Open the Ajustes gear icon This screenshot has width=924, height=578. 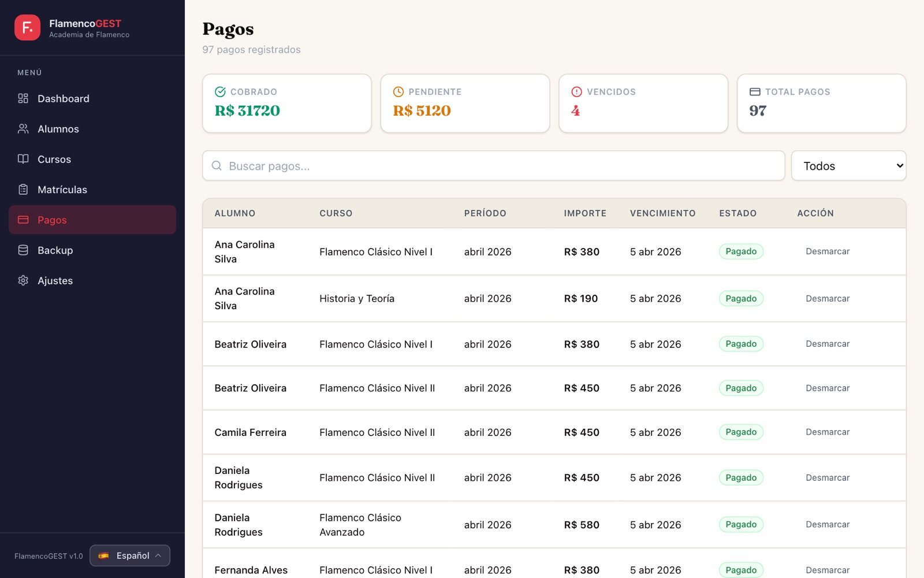pyautogui.click(x=23, y=280)
